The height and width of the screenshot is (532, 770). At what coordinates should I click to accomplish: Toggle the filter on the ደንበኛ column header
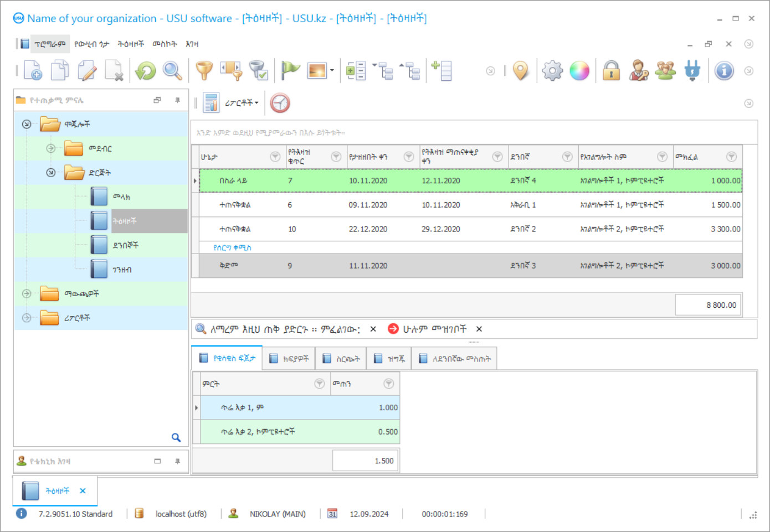tap(567, 157)
